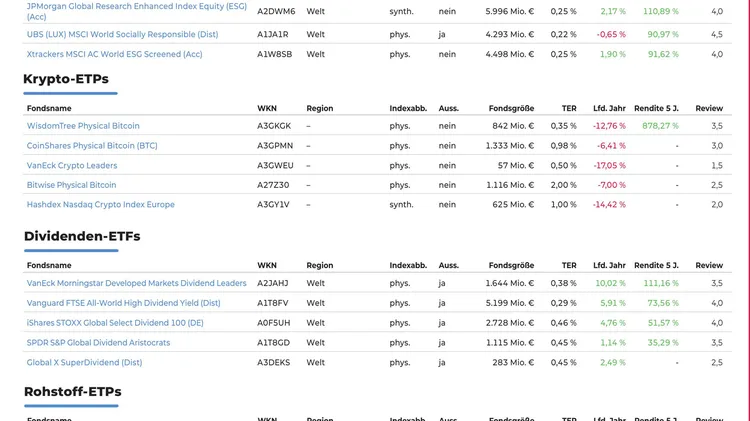Click Fondsname header in Krypto-ETPs table
The image size is (750, 421).
(x=49, y=108)
